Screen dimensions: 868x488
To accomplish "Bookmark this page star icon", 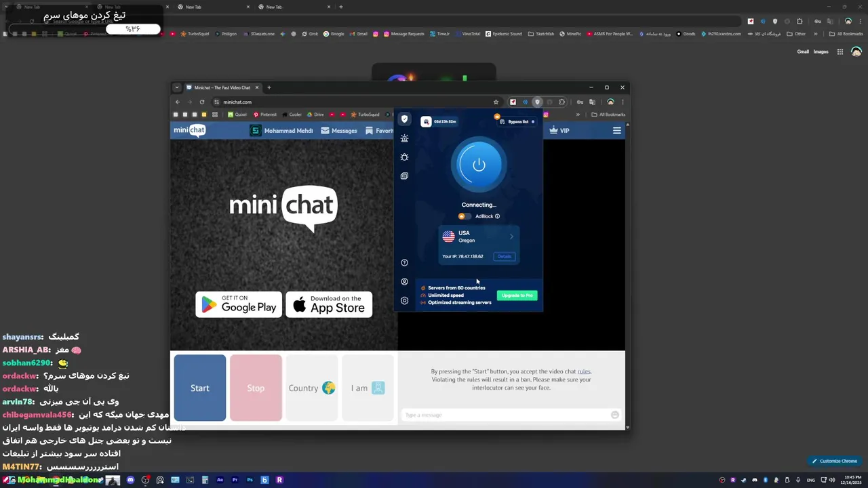I will point(496,102).
